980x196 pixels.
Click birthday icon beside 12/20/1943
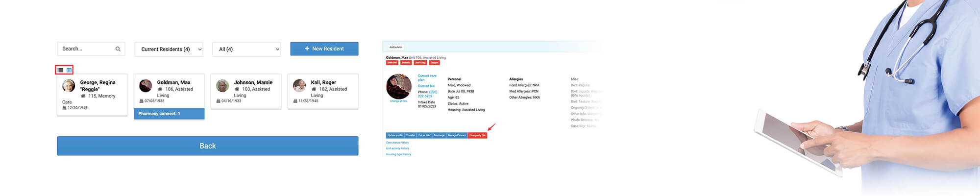pos(64,108)
